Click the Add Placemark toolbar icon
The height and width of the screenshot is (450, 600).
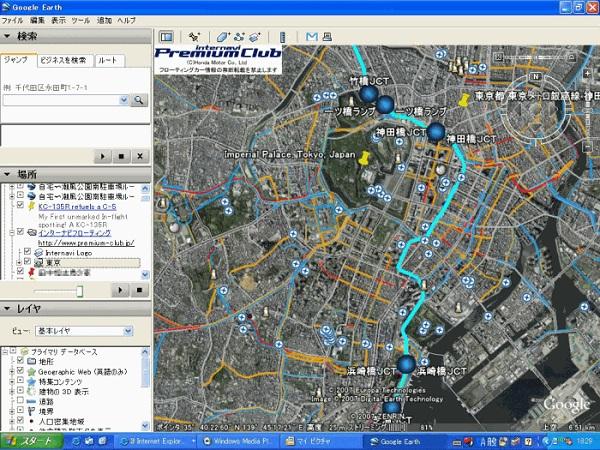(x=194, y=37)
